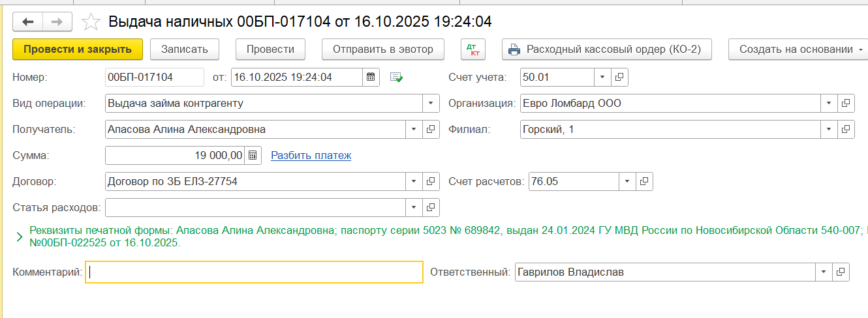Expand Реквизиты печатной формы section
This screenshot has width=868, height=318.
[19, 237]
